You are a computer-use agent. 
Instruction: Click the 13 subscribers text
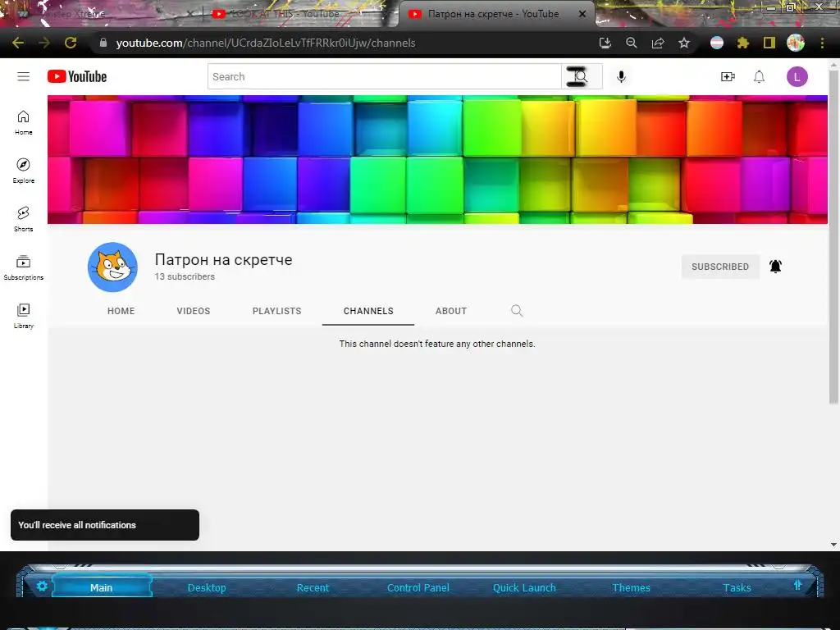tap(185, 276)
